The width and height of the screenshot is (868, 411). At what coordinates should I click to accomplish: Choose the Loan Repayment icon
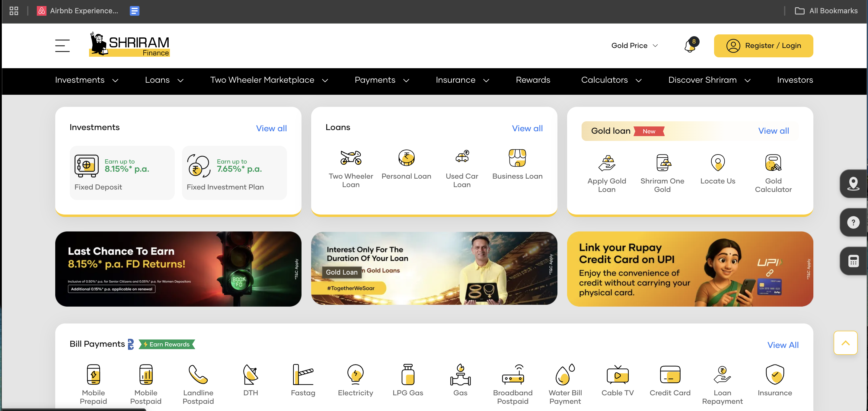722,374
